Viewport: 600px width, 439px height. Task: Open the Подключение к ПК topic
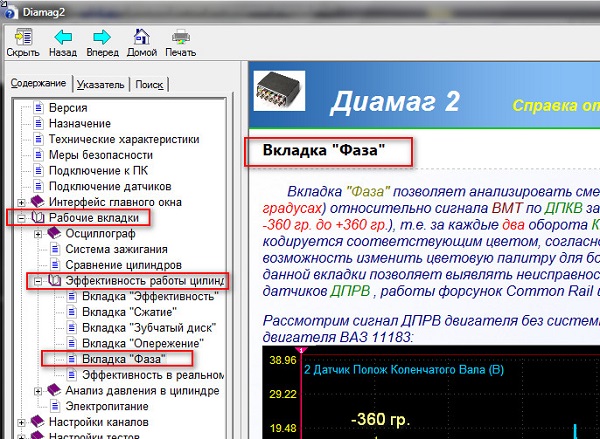[98, 170]
